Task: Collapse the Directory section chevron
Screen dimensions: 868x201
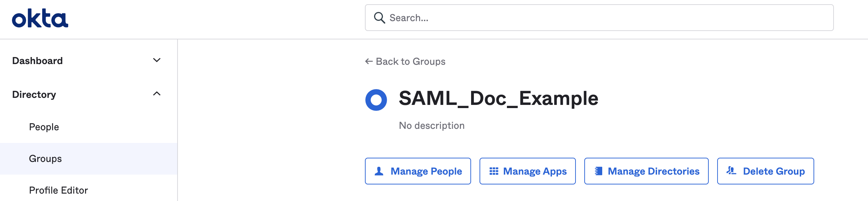Action: [157, 94]
